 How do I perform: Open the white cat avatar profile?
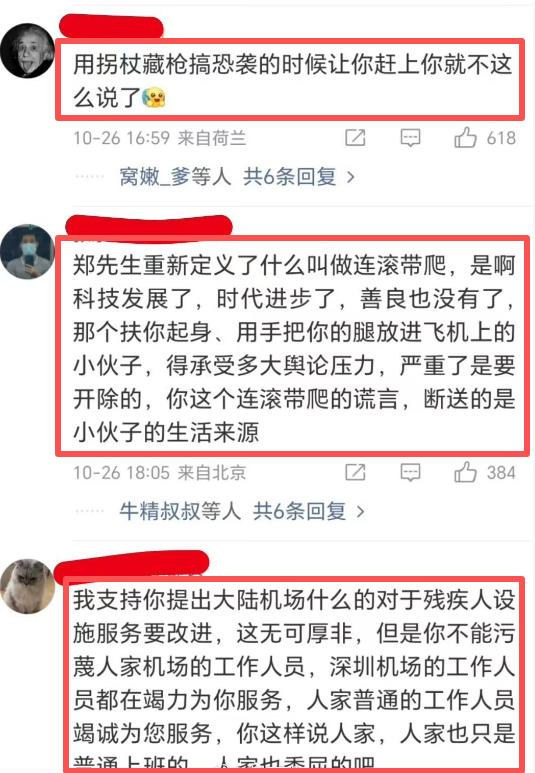pyautogui.click(x=27, y=587)
